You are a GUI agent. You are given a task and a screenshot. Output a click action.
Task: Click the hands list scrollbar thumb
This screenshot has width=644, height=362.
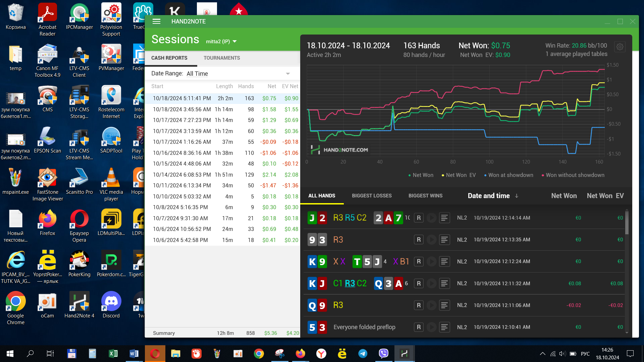(627, 223)
